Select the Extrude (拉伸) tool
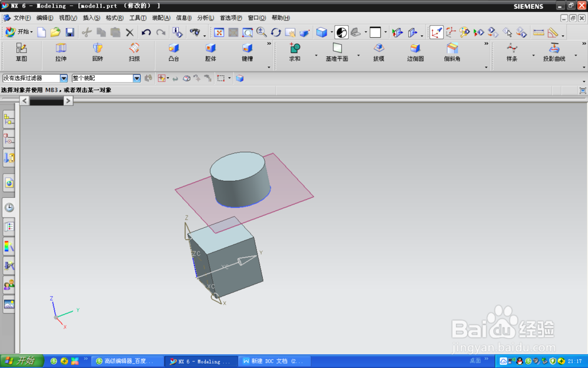Image resolution: width=588 pixels, height=368 pixels. tap(61, 52)
